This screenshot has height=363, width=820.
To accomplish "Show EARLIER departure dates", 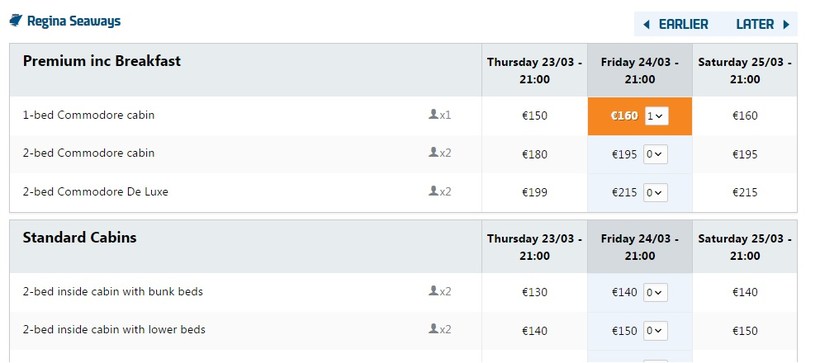I will [x=683, y=25].
